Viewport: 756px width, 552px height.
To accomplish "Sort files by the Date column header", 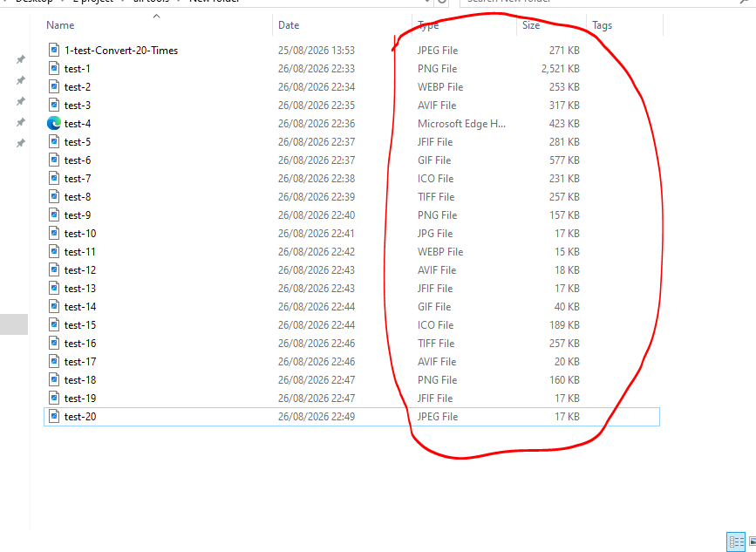I will [289, 25].
